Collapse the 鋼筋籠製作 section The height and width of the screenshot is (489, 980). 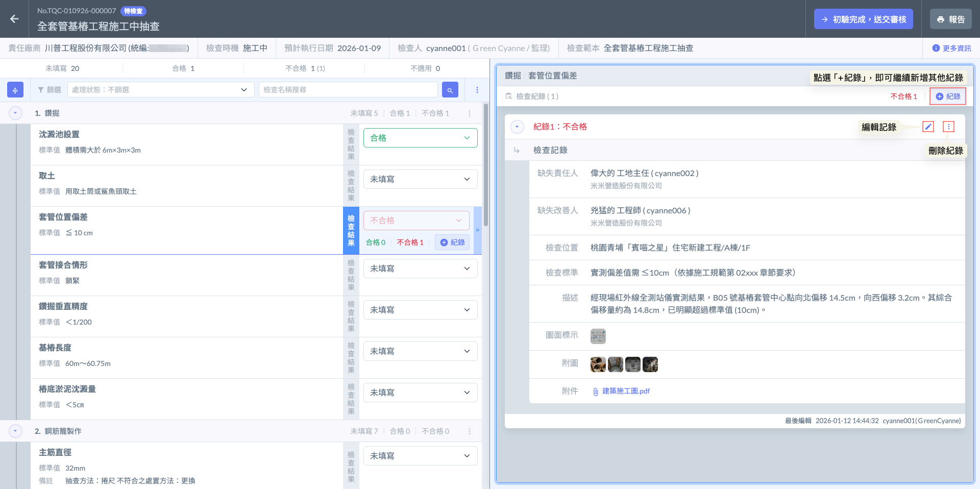pos(15,431)
